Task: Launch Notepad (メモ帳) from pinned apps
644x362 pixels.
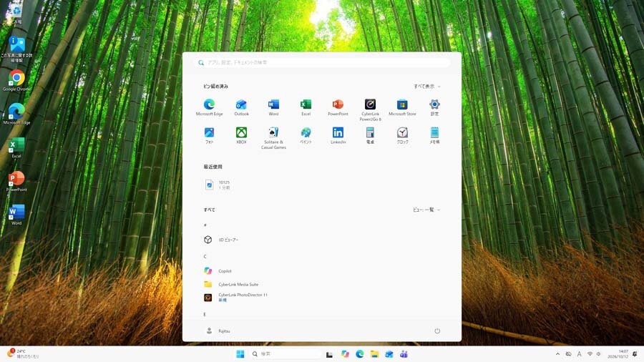Action: [434, 135]
